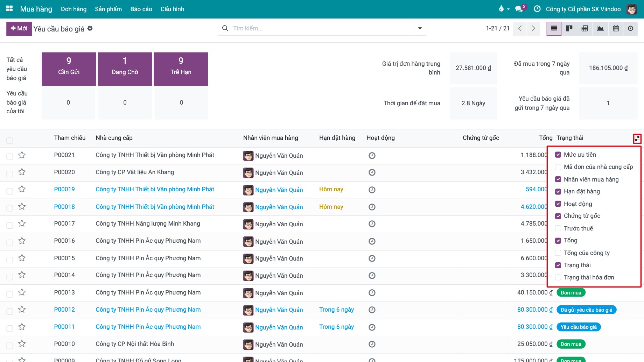
Task: Click the user avatar in top bar
Action: click(x=632, y=9)
